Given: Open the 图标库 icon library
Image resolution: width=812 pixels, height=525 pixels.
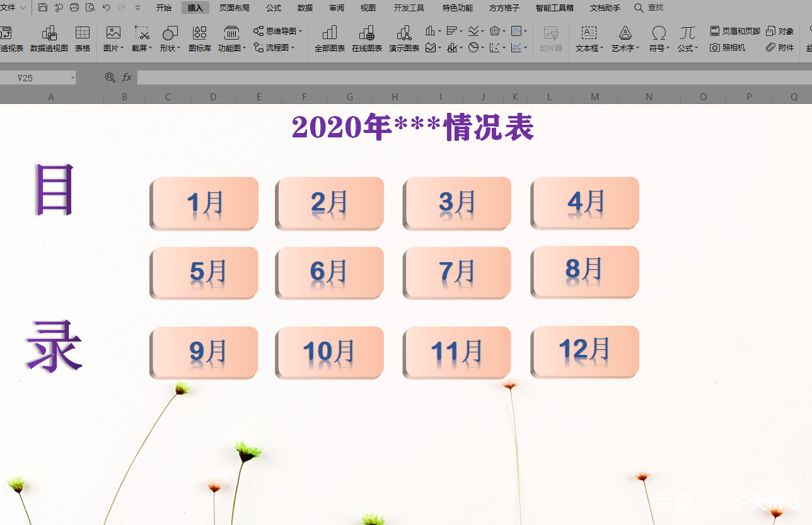Looking at the screenshot, I should point(200,38).
